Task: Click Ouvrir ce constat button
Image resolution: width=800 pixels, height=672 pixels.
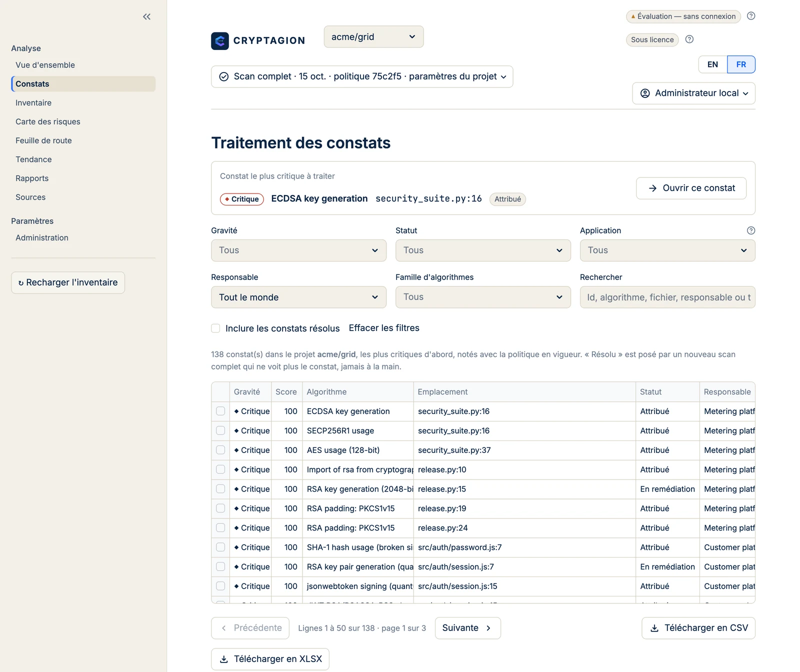Action: coord(691,188)
